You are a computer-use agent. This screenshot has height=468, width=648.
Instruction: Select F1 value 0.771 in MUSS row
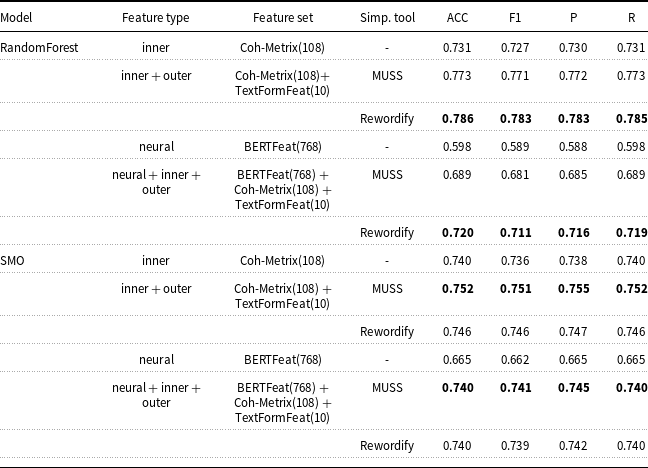[515, 76]
